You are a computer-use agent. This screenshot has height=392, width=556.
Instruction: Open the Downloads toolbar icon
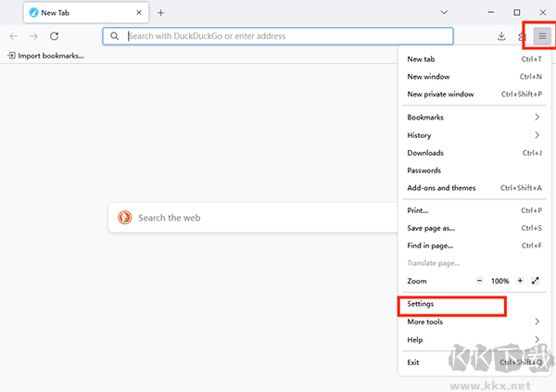pos(501,36)
